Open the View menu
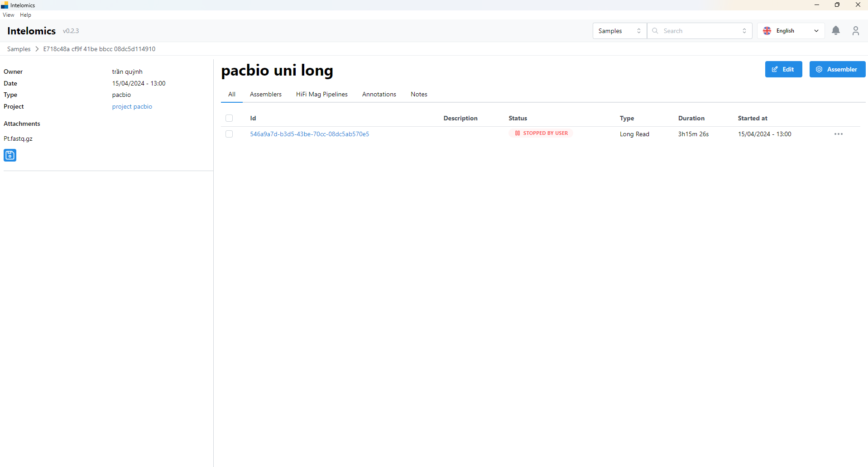Viewport: 868px width, 467px height. [x=8, y=15]
